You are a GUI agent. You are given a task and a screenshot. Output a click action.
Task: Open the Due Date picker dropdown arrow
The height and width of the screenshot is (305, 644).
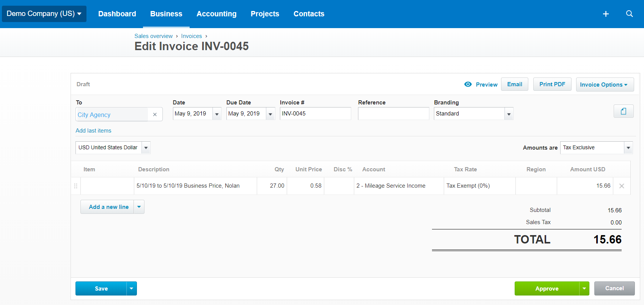[x=270, y=114]
